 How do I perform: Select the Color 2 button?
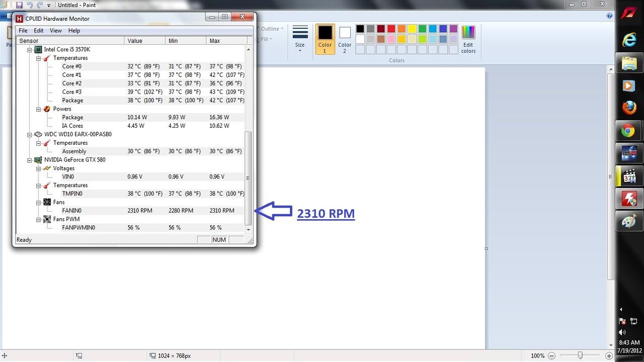tap(345, 39)
